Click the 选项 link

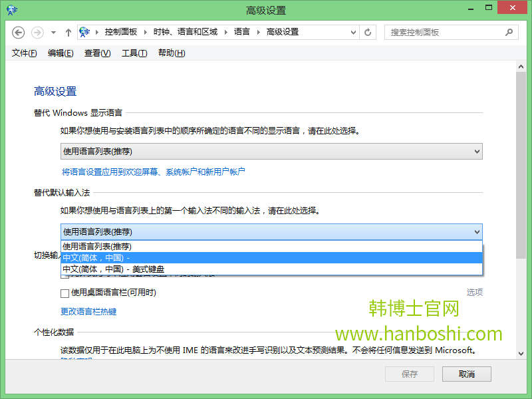click(x=474, y=292)
